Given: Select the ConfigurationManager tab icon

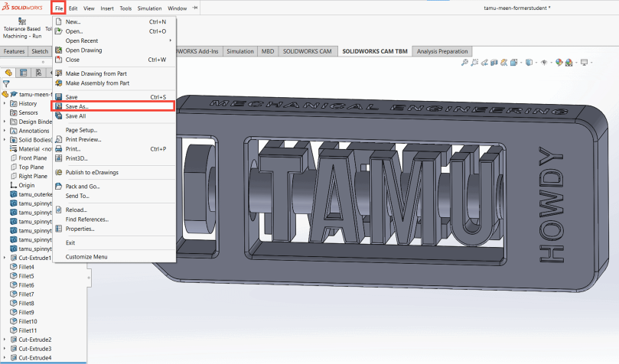Looking at the screenshot, I should coord(38,73).
